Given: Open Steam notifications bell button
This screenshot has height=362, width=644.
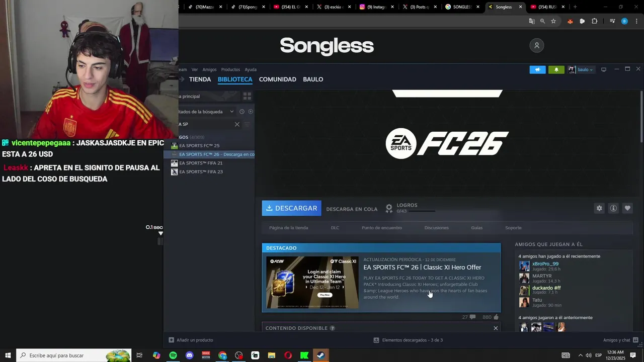Looking at the screenshot, I should pyautogui.click(x=556, y=70).
